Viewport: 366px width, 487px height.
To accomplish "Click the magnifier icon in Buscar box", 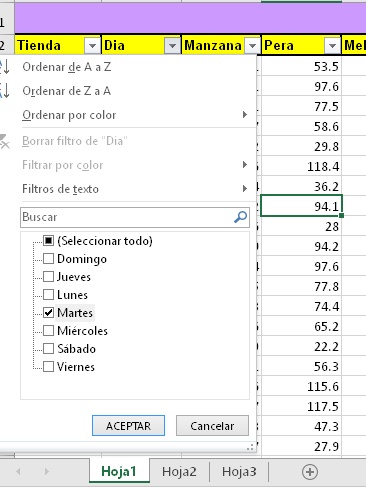I will point(240,217).
